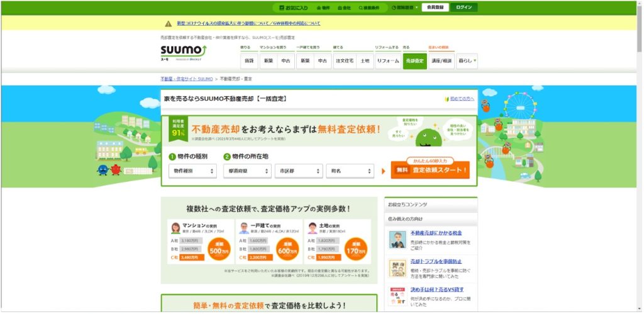Open 物件種別 property type dropdown
The width and height of the screenshot is (644, 314).
192,171
